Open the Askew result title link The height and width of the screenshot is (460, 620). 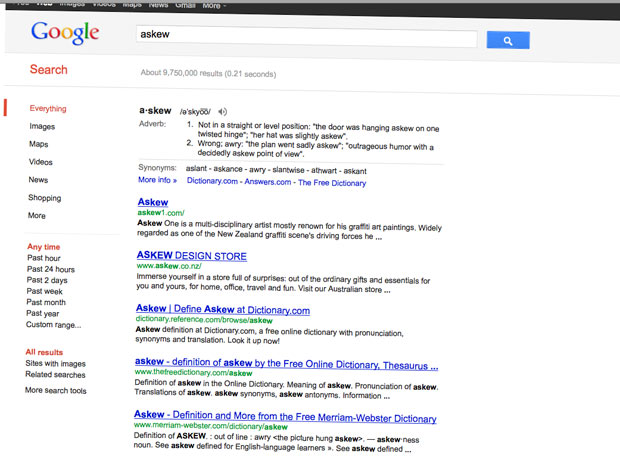tap(153, 202)
